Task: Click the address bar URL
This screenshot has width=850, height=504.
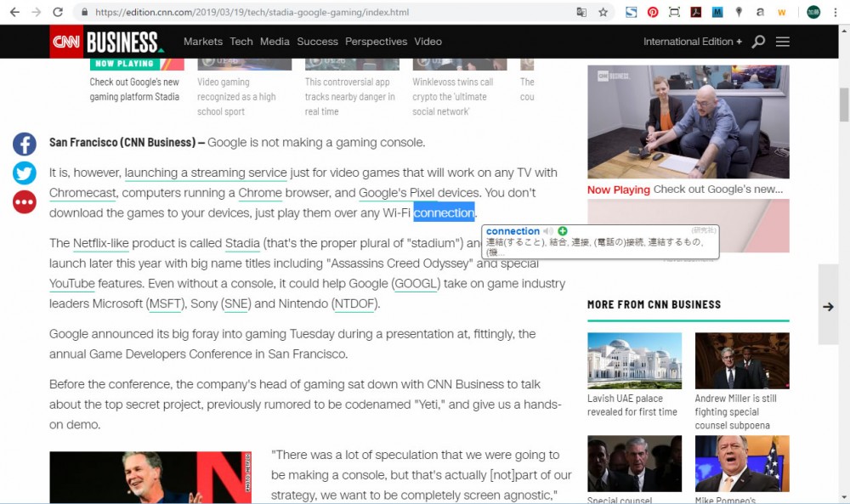Action: coord(252,12)
